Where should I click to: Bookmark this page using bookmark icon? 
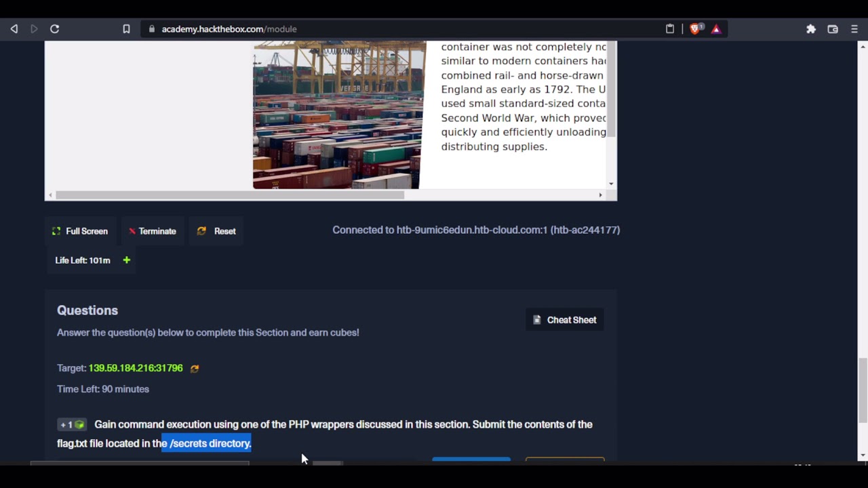[126, 29]
